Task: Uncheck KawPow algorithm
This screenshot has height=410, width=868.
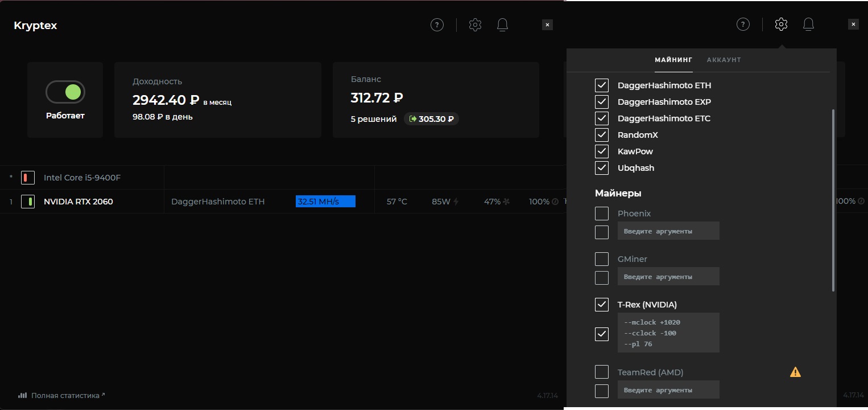Action: [x=602, y=151]
